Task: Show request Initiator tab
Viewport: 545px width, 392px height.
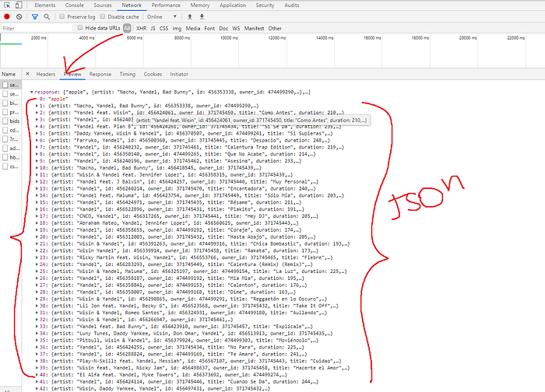Action: (x=179, y=74)
